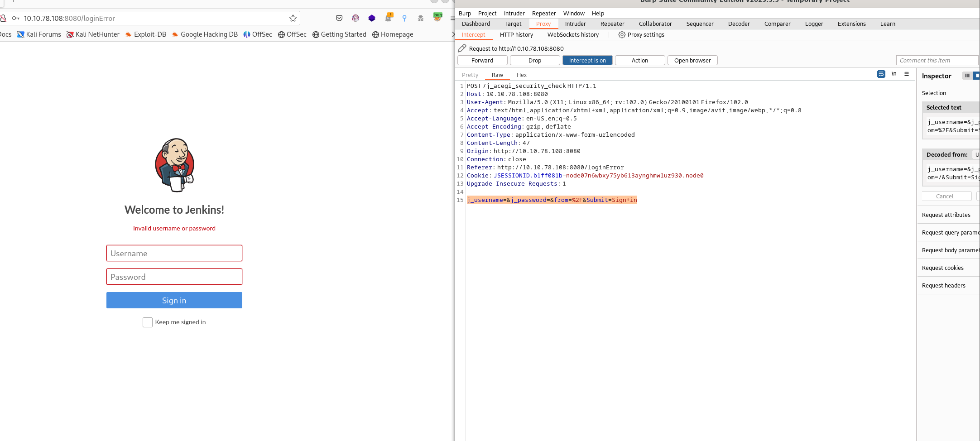The height and width of the screenshot is (441, 980).
Task: Expand the Request attributes section
Action: coord(946,215)
